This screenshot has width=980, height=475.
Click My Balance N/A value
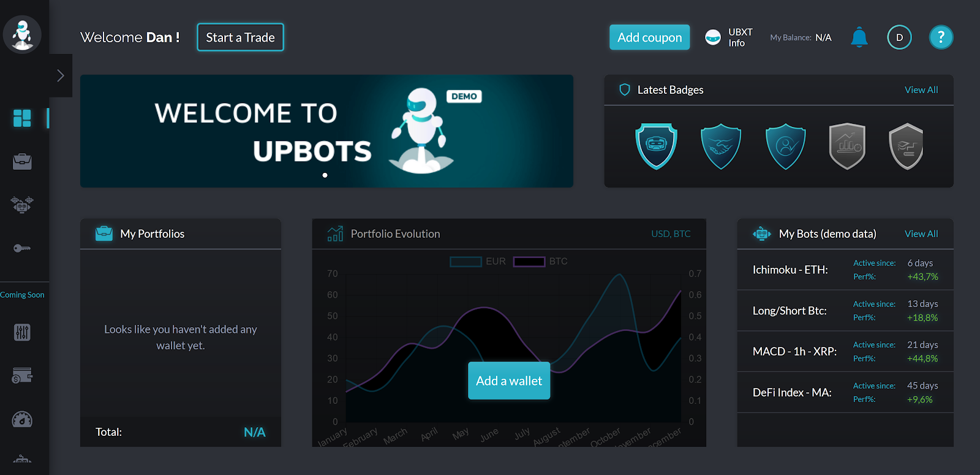pos(823,37)
